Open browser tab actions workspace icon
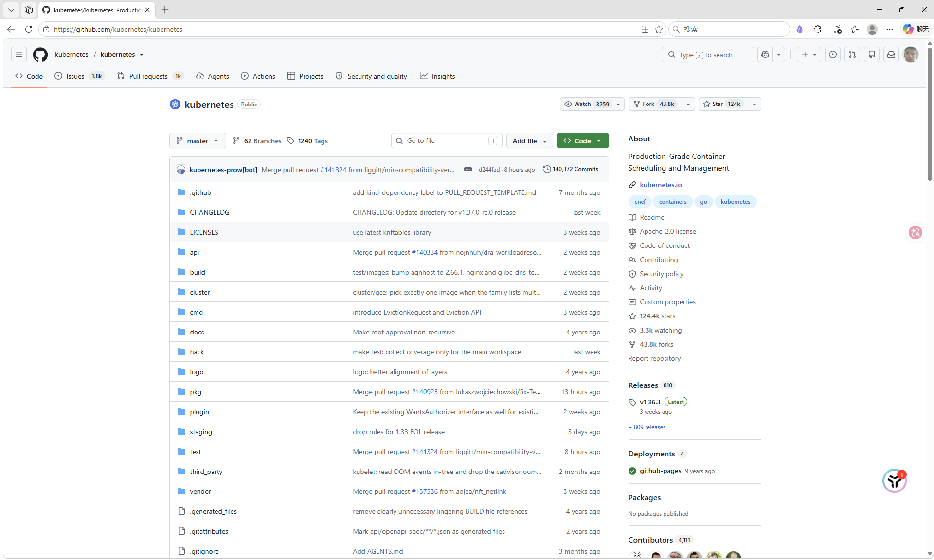The height and width of the screenshot is (560, 934). [x=29, y=10]
